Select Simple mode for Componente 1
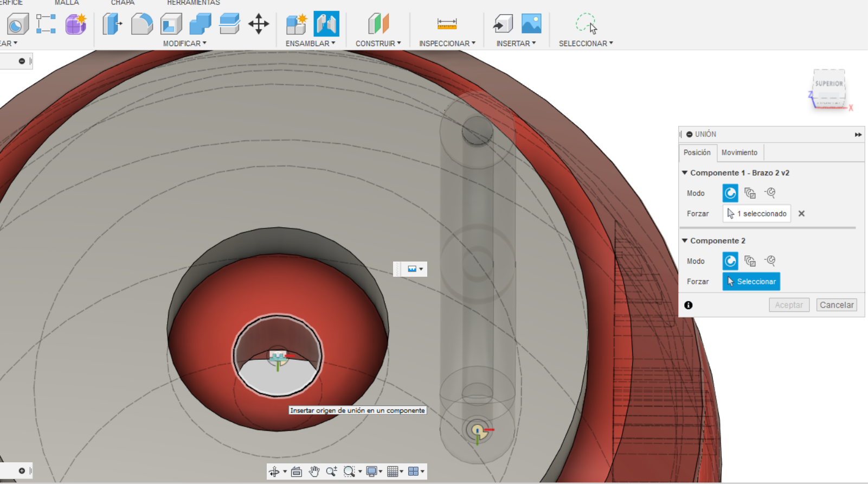868x484 pixels. click(x=730, y=193)
